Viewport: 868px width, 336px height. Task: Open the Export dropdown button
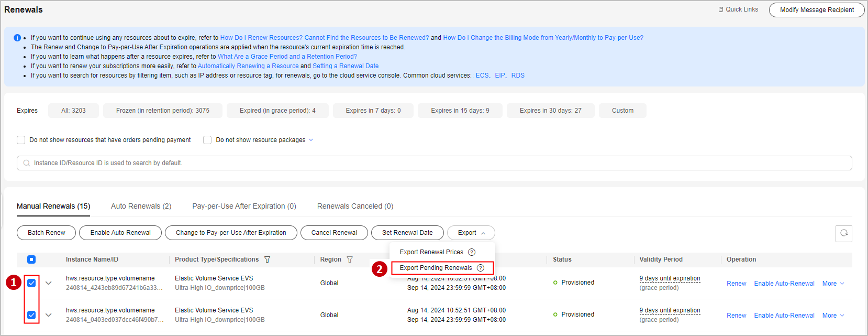click(x=471, y=233)
